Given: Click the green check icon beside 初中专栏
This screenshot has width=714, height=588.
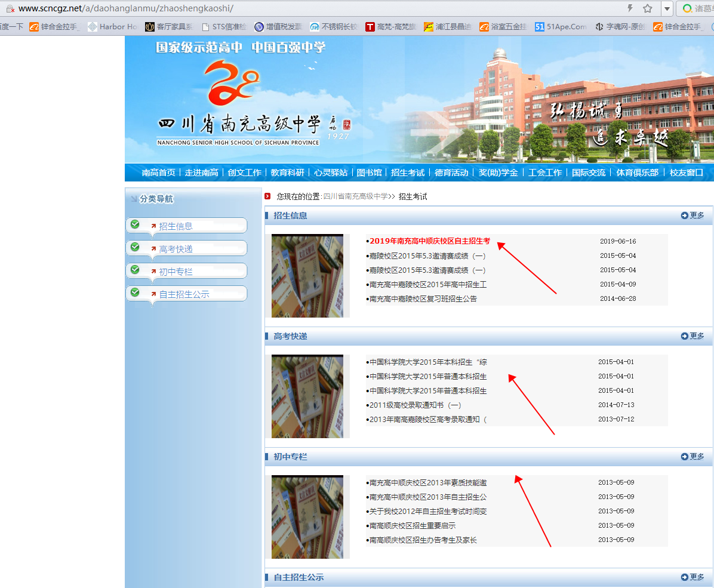Looking at the screenshot, I should tap(136, 270).
